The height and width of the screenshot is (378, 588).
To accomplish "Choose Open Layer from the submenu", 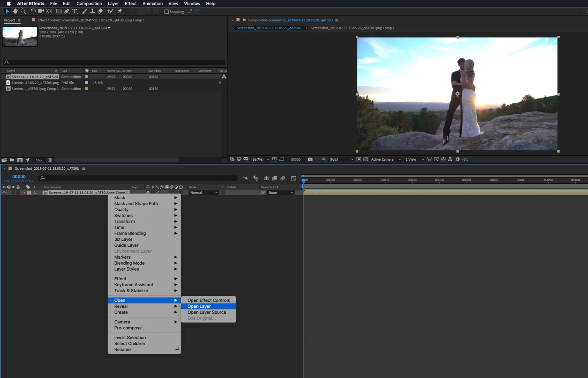I will click(209, 306).
